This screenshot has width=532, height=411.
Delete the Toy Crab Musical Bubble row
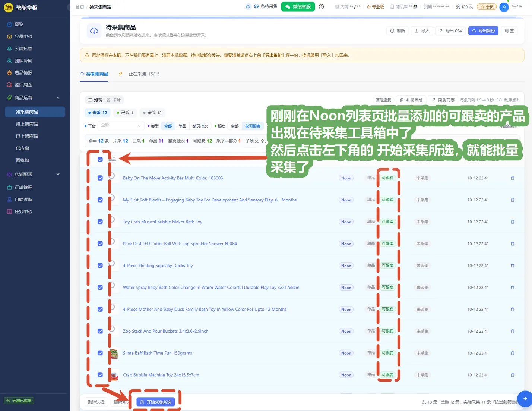pyautogui.click(x=512, y=222)
